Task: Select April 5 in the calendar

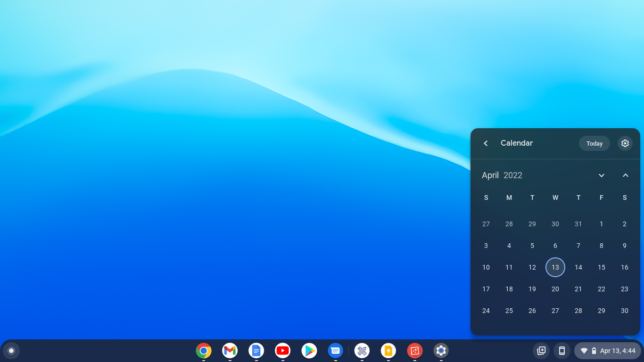Action: (x=532, y=246)
